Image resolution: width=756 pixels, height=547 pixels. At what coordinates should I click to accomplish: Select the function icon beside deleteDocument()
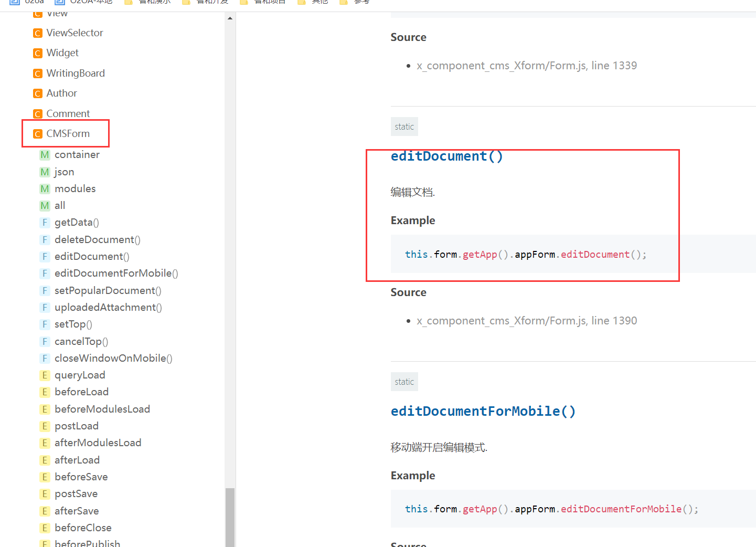point(45,240)
